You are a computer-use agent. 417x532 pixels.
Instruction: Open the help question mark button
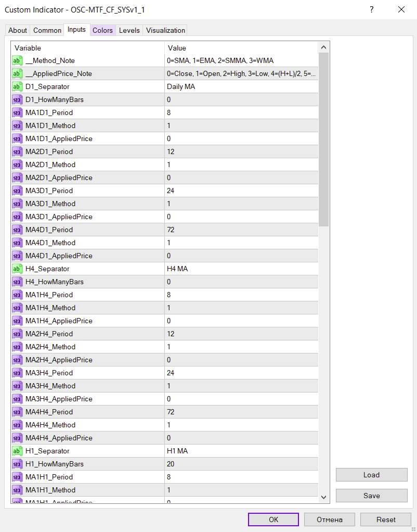[371, 9]
